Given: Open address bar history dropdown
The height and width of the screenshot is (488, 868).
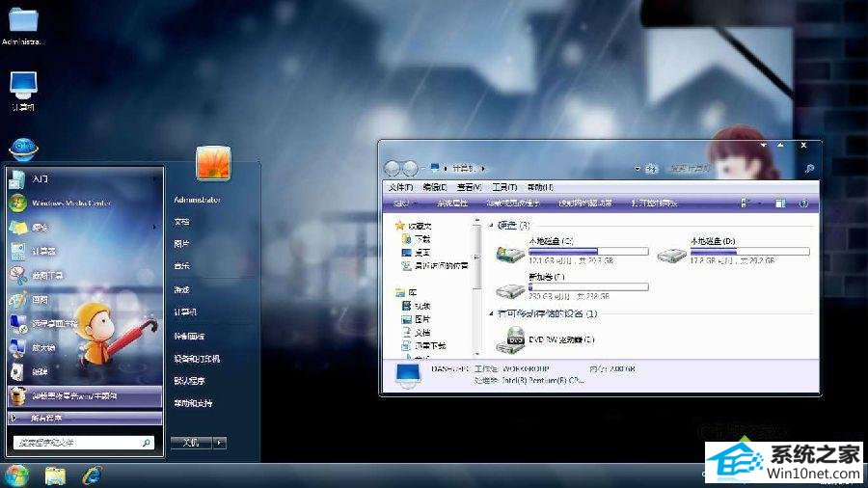Looking at the screenshot, I should (637, 168).
